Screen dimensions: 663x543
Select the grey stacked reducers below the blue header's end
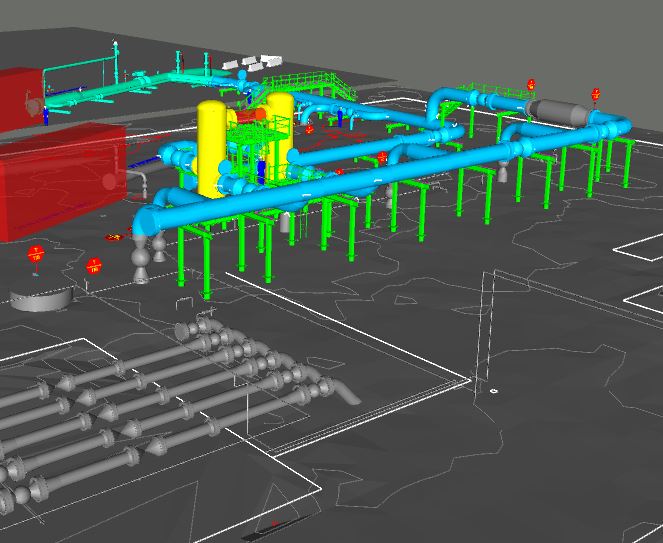click(140, 259)
